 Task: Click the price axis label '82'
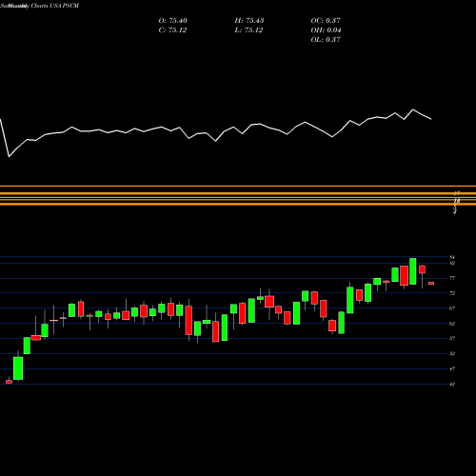[452, 263]
